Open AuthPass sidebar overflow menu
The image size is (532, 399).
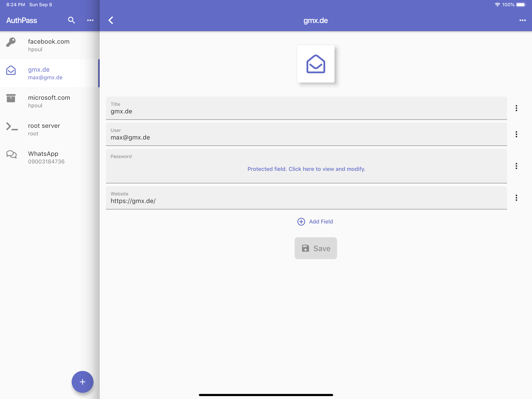(90, 20)
